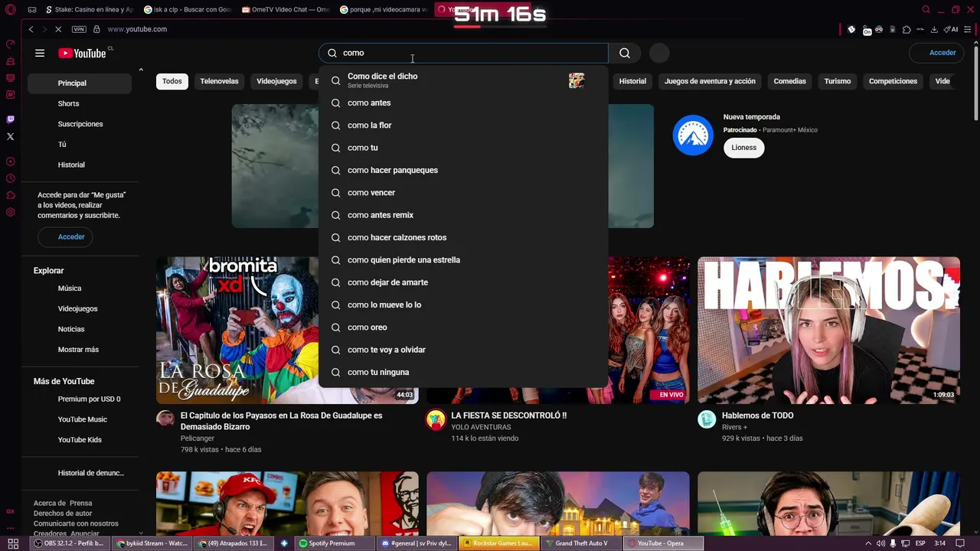Select the 'Videojuegos' filter chip
Viewport: 980px width, 551px height.
click(x=276, y=81)
